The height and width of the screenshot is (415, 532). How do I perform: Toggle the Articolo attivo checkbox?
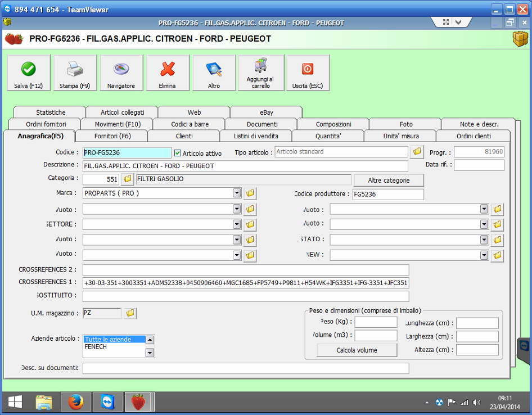[x=178, y=153]
